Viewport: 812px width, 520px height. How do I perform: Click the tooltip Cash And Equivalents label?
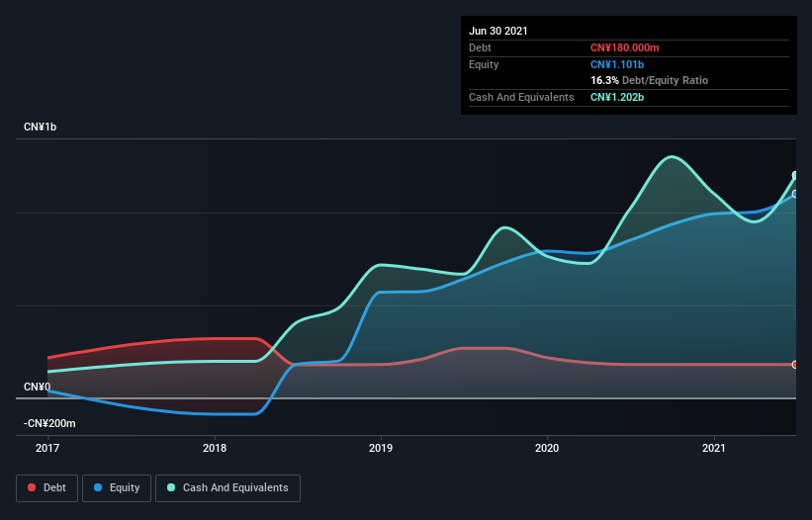tap(521, 97)
